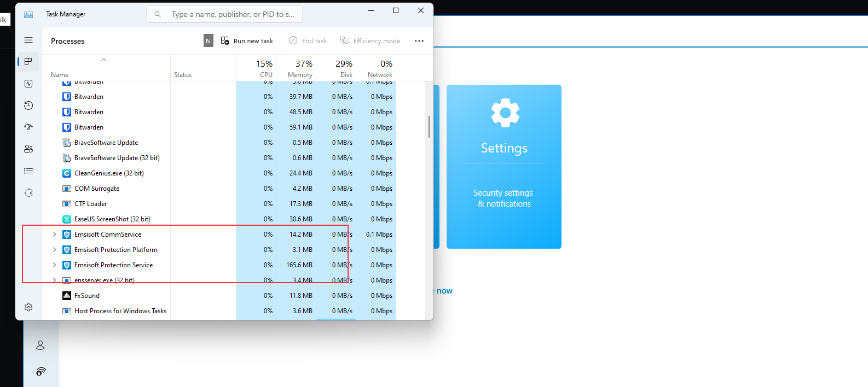Viewport: 868px width, 387px height.
Task: Click the CTF Loader process icon
Action: [x=67, y=204]
